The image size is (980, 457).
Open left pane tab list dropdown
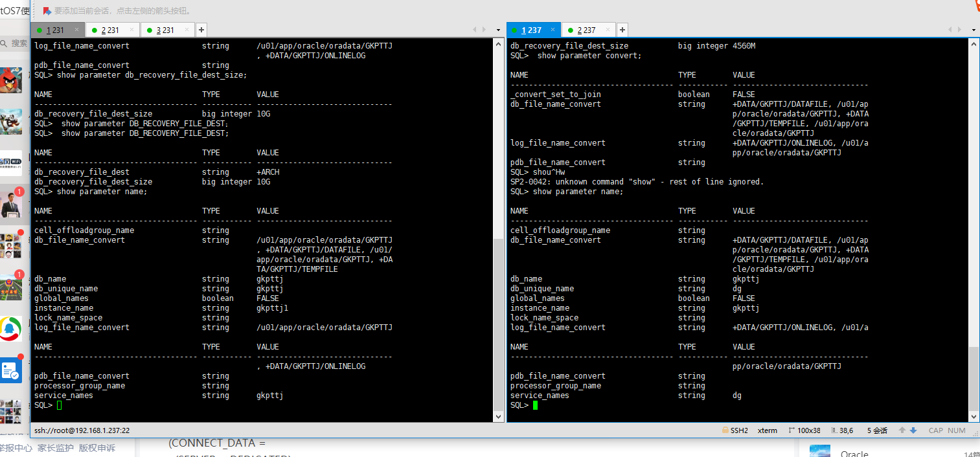point(498,30)
